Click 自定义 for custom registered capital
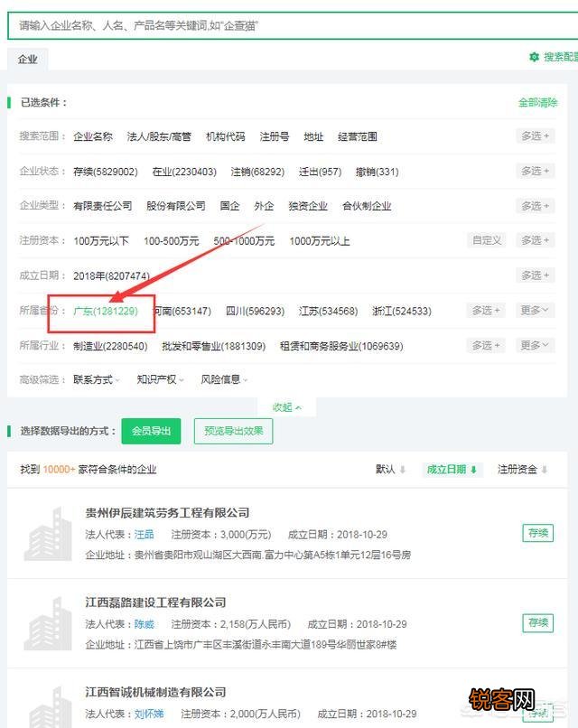Viewport: 578px width, 728px height. point(487,240)
